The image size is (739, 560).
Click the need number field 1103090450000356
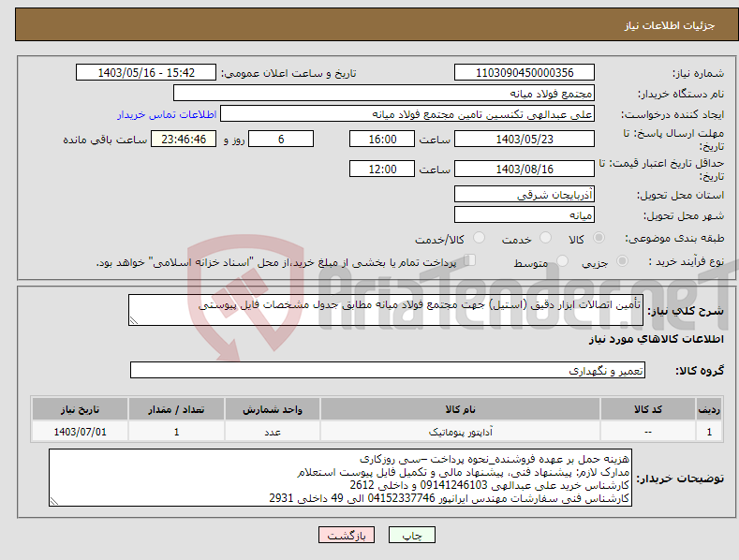(x=525, y=73)
